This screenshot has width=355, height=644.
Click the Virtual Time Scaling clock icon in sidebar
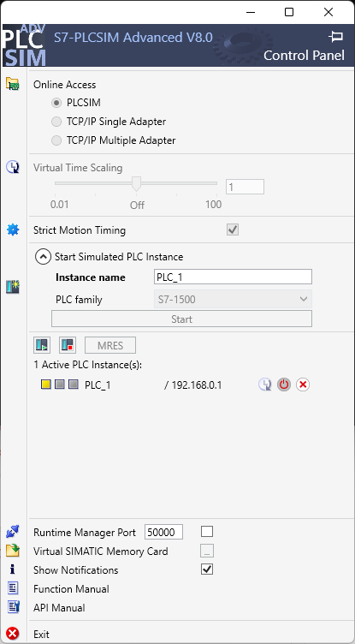click(13, 167)
